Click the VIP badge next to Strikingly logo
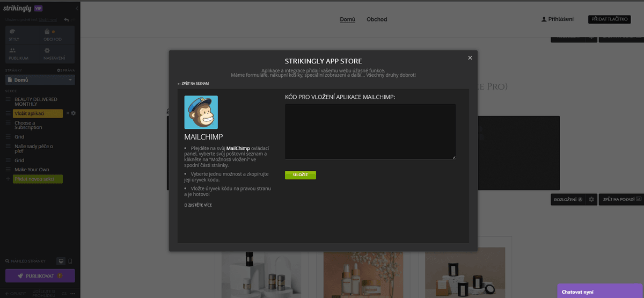Viewport: 644px width, 298px height. [38, 9]
